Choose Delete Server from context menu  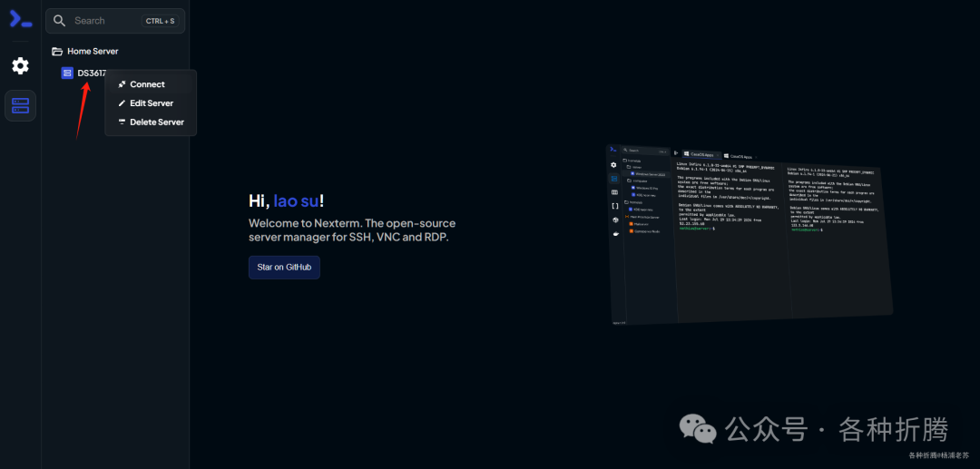point(151,122)
